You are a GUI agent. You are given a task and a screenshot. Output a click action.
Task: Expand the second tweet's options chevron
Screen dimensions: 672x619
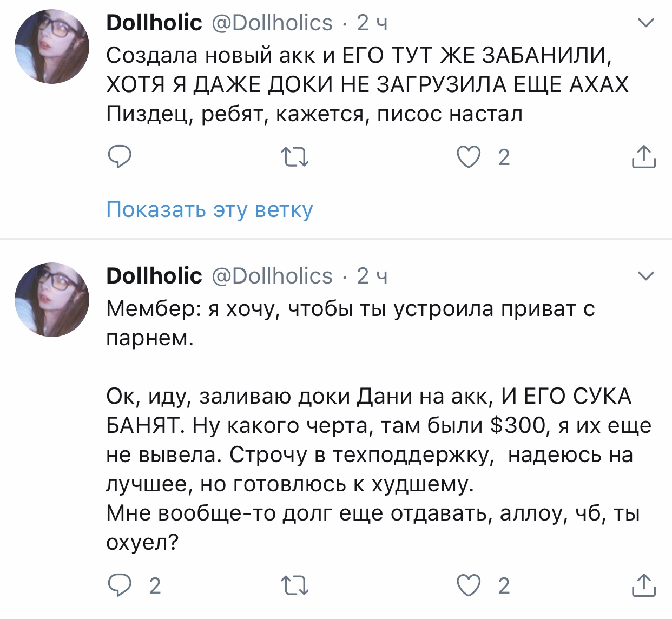pyautogui.click(x=646, y=276)
